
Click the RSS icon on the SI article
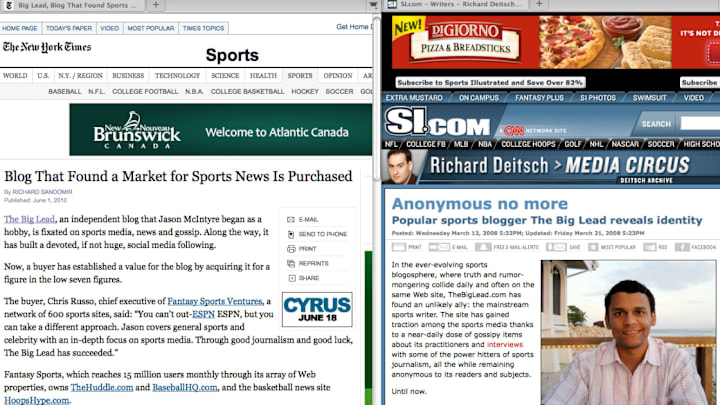[x=649, y=247]
